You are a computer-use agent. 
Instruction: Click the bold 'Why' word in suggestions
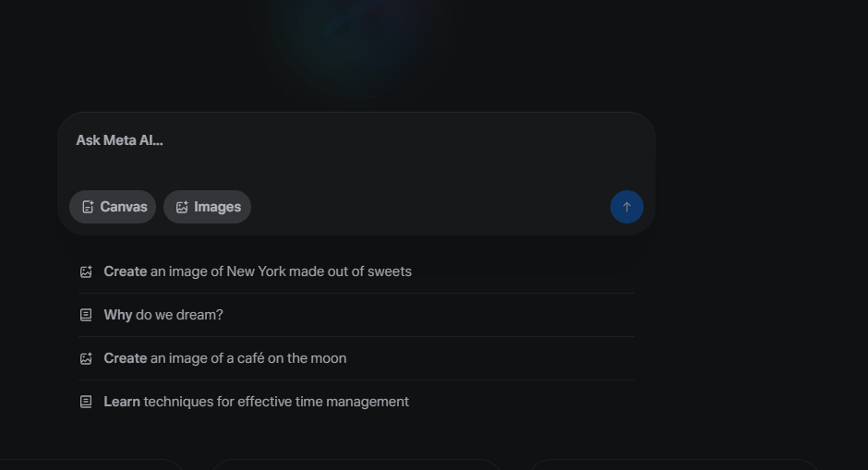pyautogui.click(x=118, y=315)
